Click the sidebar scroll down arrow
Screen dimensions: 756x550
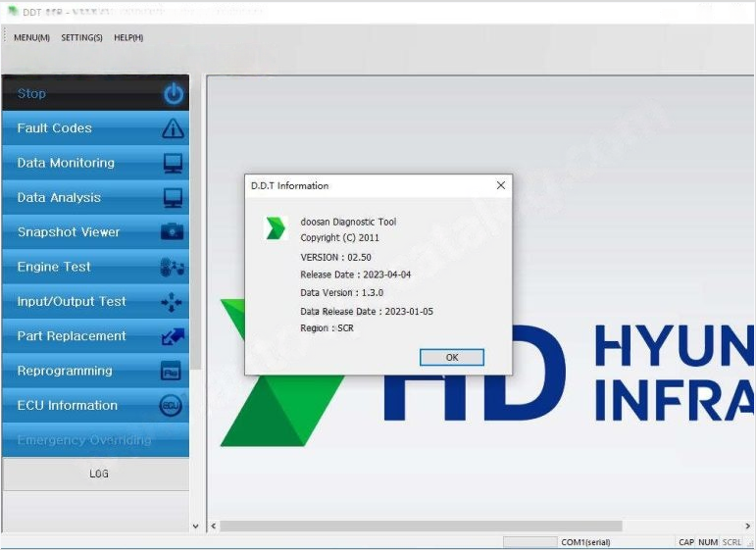(x=195, y=526)
